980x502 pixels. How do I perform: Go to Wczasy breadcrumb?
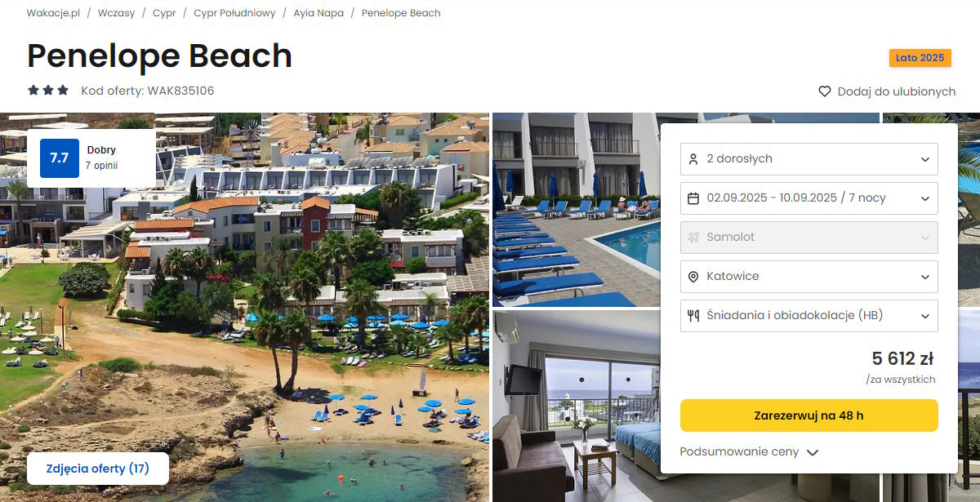tap(116, 13)
